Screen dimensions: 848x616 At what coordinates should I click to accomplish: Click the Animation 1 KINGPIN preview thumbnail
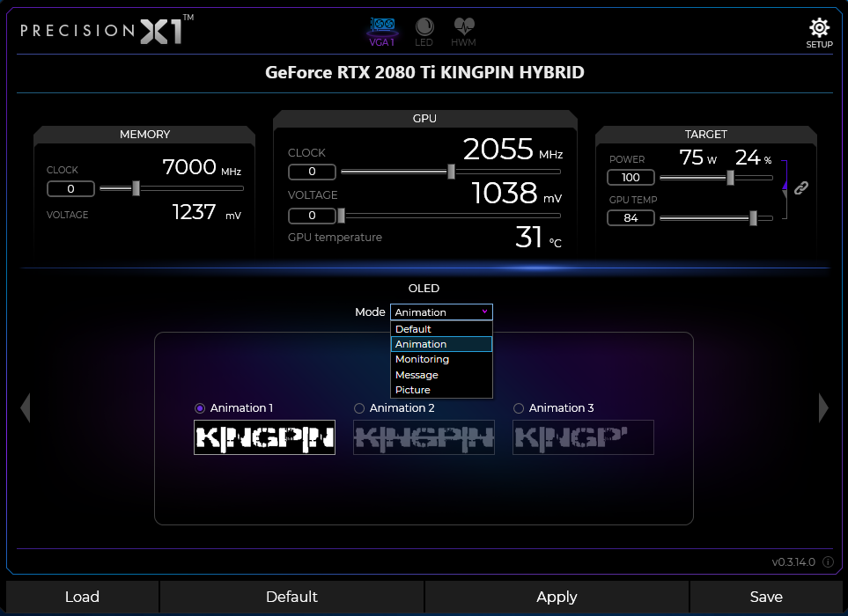[x=264, y=437]
